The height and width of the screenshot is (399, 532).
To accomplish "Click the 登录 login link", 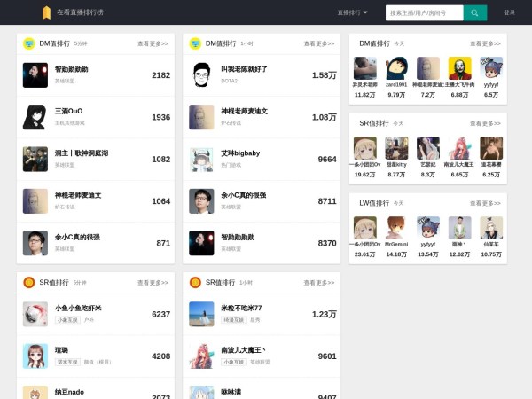I will coord(509,12).
